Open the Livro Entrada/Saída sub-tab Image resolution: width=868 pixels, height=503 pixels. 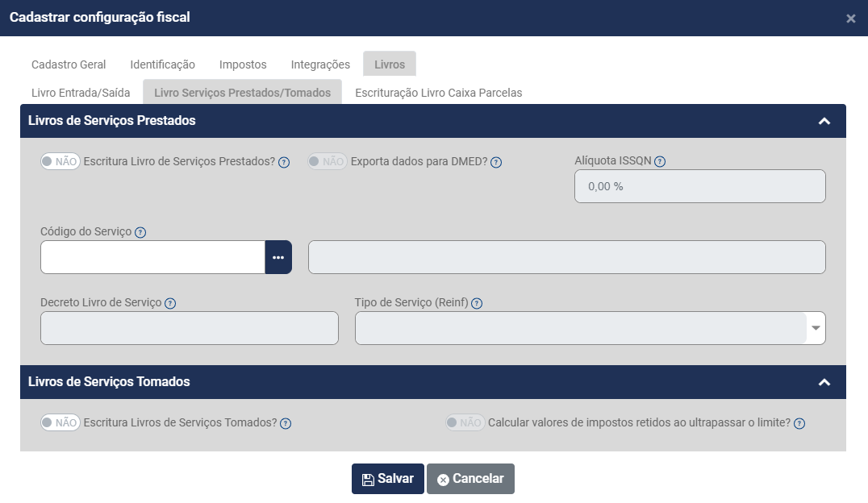click(81, 93)
